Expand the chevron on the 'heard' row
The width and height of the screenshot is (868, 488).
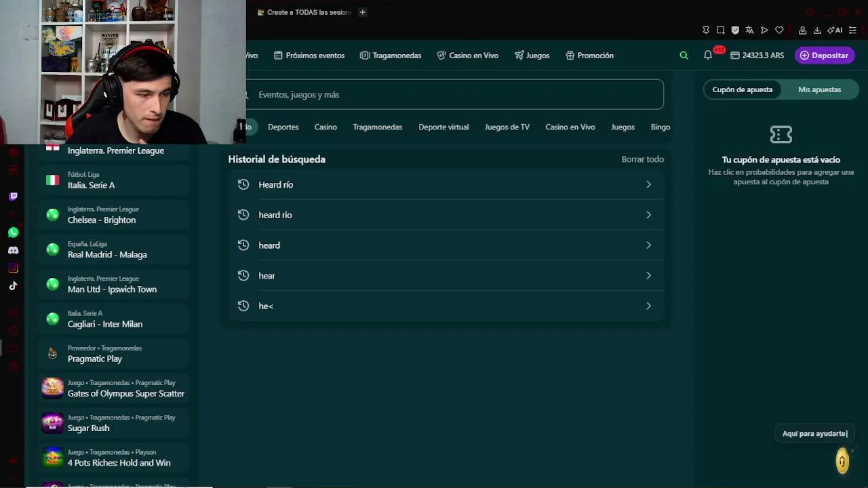click(x=648, y=245)
